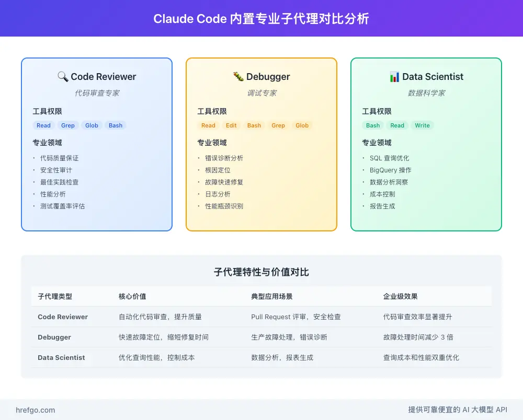The height and width of the screenshot is (420, 523).
Task: Click the list item 根因定位
Action: point(218,170)
